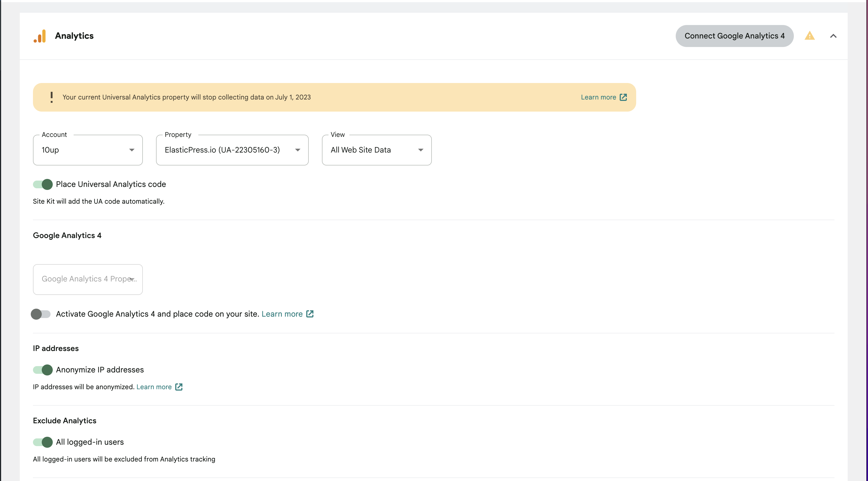868x481 pixels.
Task: Click external-link icon beside banner's Learn more
Action: (623, 97)
